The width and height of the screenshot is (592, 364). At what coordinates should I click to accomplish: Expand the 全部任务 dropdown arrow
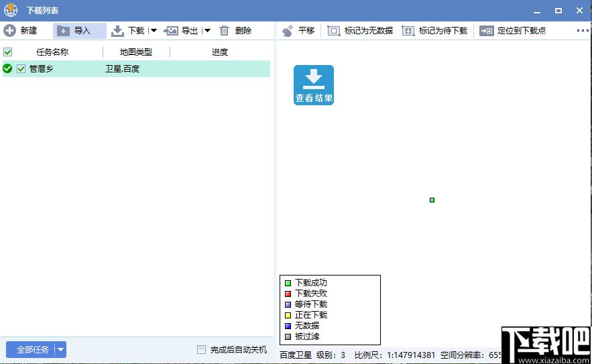tap(61, 350)
